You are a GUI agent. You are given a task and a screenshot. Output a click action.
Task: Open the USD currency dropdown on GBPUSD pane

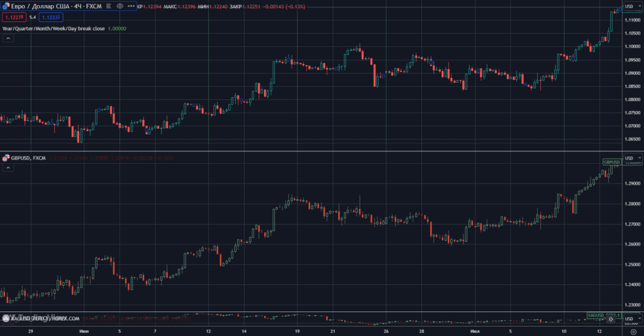coord(629,158)
